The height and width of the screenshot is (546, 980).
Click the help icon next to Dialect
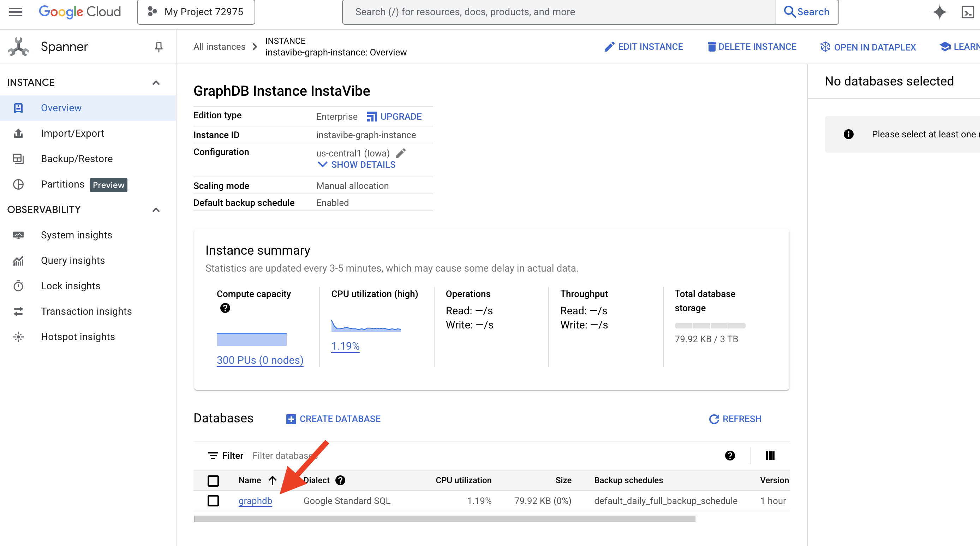(x=340, y=480)
